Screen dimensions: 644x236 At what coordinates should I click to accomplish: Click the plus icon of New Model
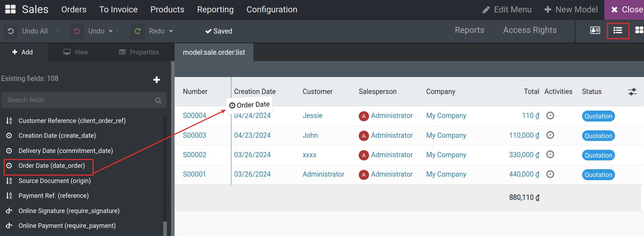click(548, 10)
